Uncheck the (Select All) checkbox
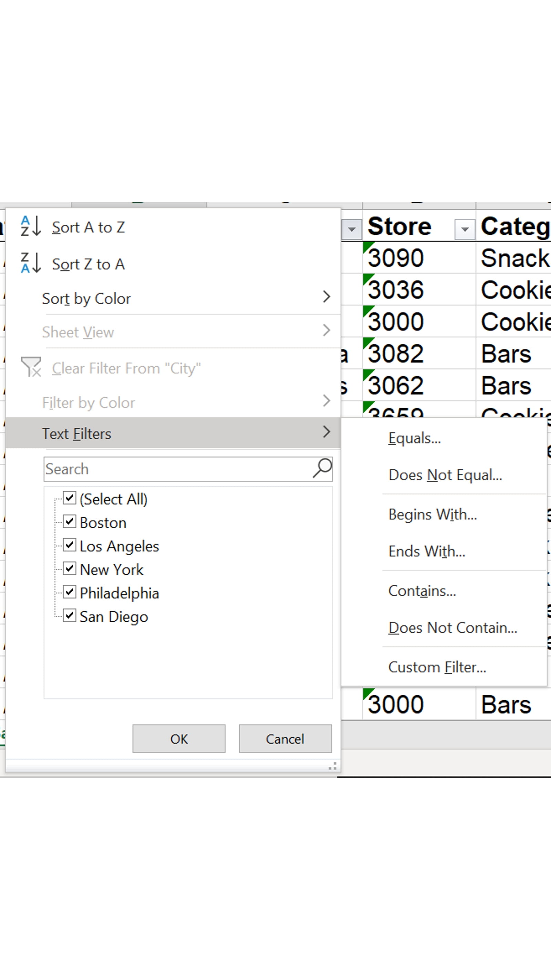Screen dimensions: 551x980 tap(69, 498)
